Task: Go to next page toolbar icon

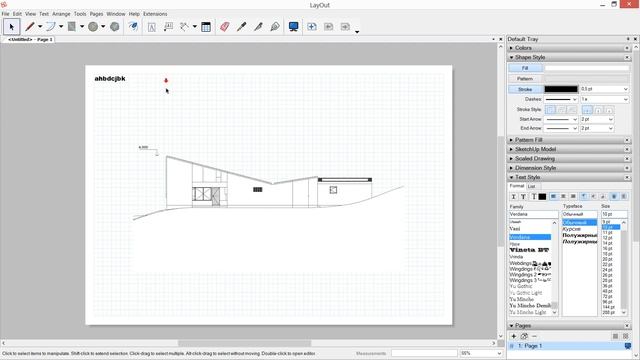Action: click(x=345, y=27)
